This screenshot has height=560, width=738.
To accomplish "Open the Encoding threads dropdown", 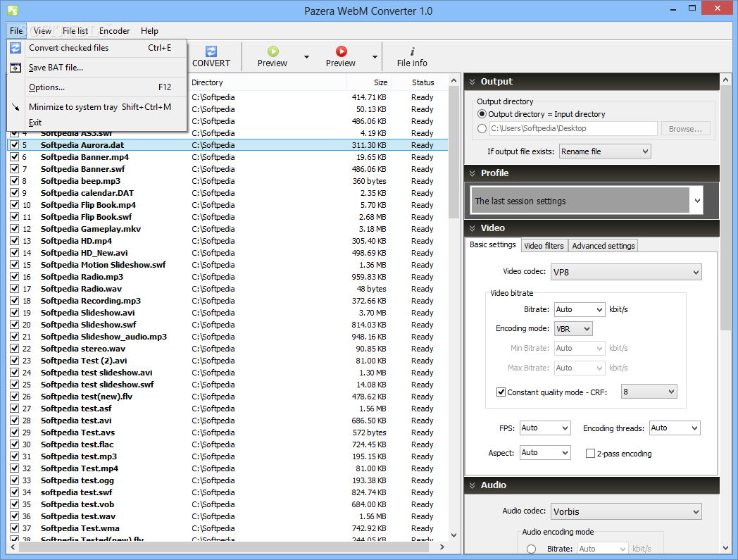I will (675, 428).
